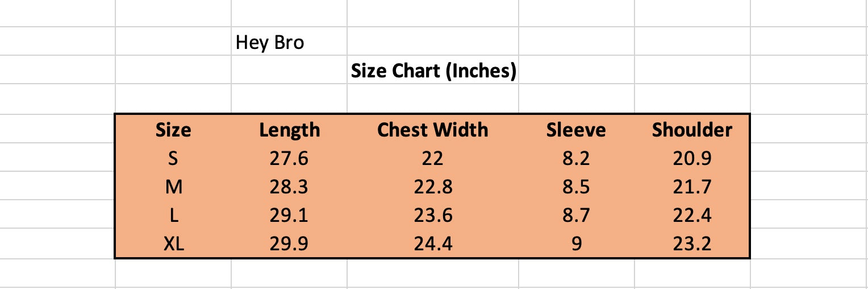Click the cell containing 23.2
868x289 pixels.
(x=692, y=243)
